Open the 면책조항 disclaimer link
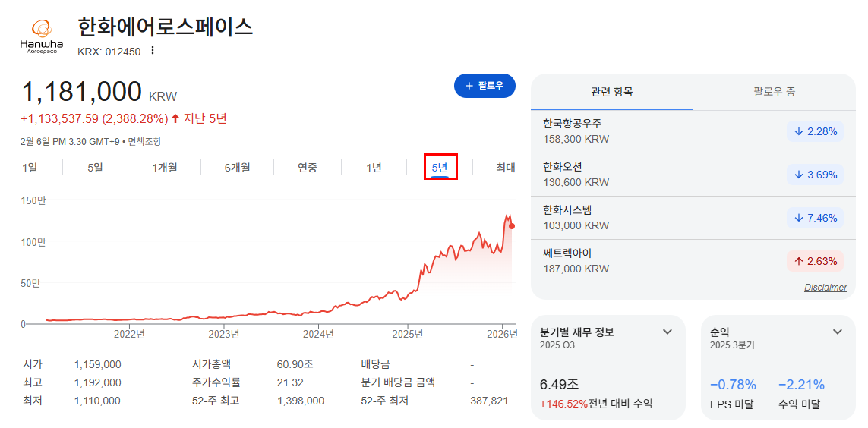The image size is (868, 428). (144, 142)
